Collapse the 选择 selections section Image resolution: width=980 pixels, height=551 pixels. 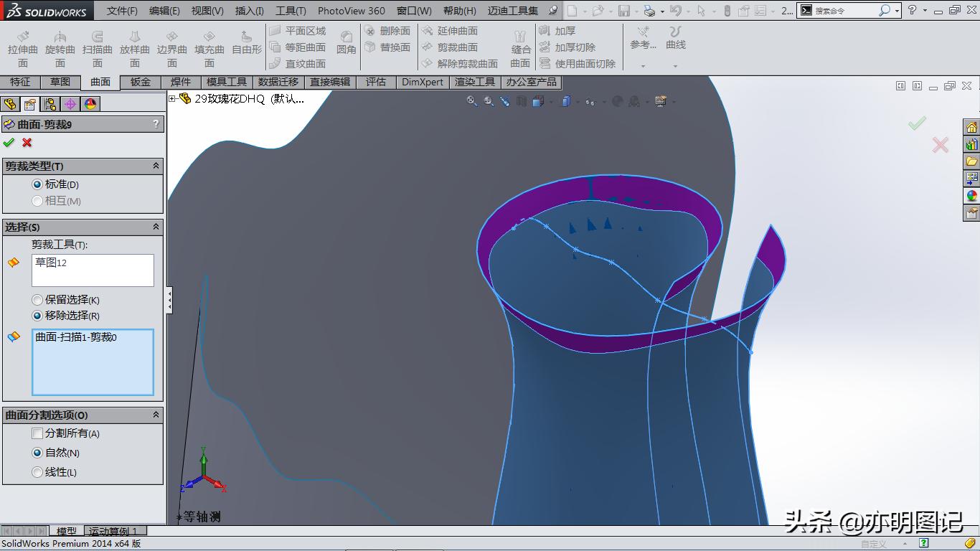[x=155, y=227]
